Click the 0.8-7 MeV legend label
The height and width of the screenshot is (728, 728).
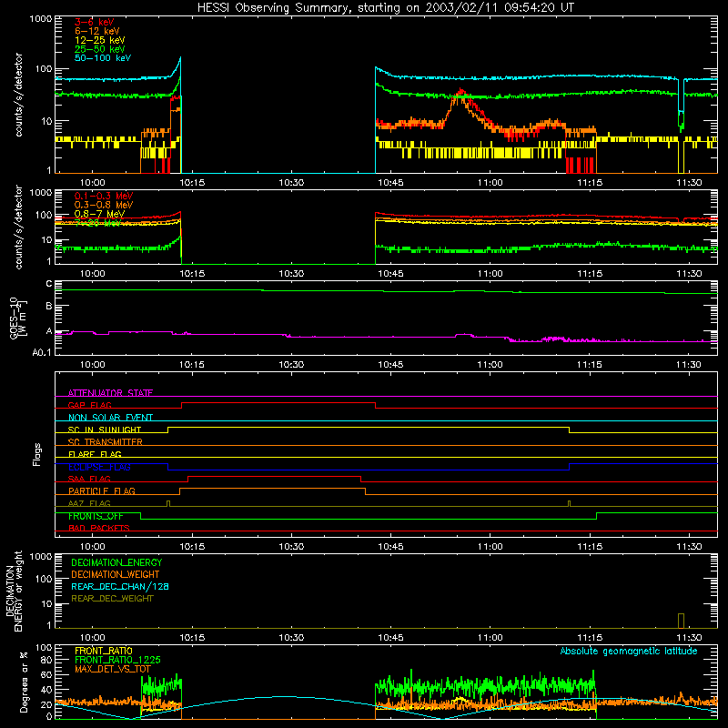click(99, 214)
